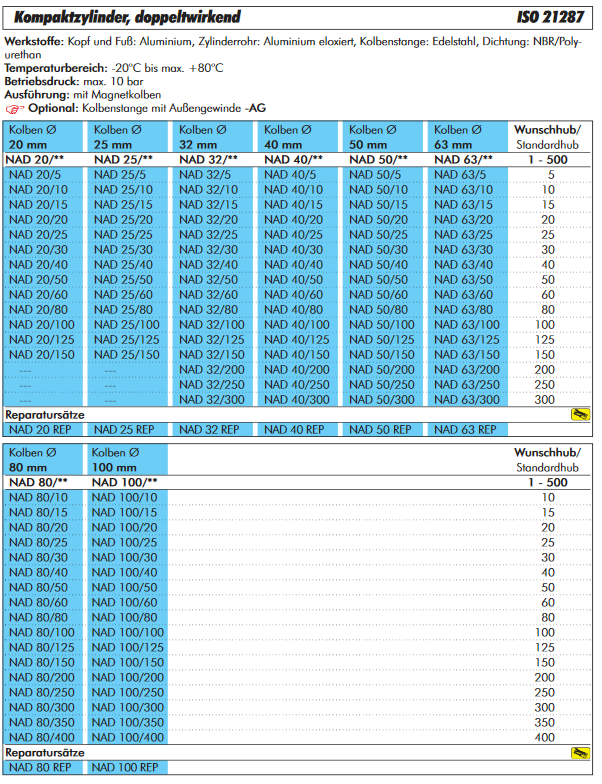Click the yellow icon in the upper Reparatursätze row
Viewport: 602px width, 784px height.
coord(578,414)
